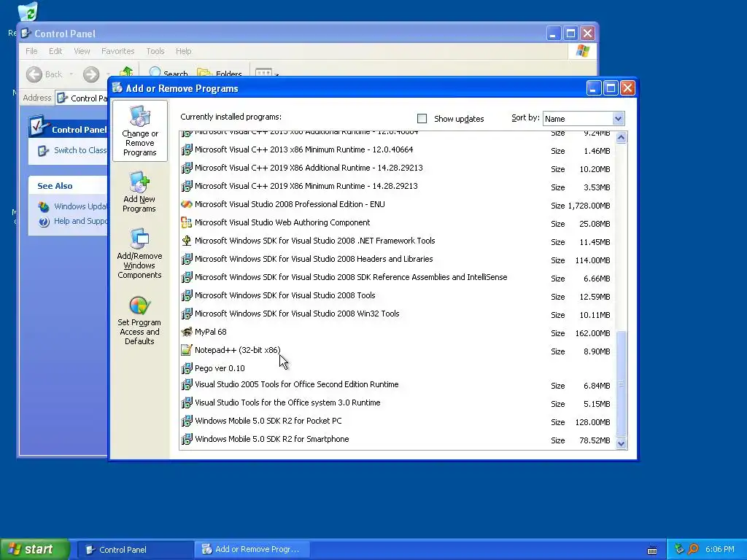This screenshot has width=747, height=560.
Task: Open Set Program Access and Defaults
Action: pos(139,321)
